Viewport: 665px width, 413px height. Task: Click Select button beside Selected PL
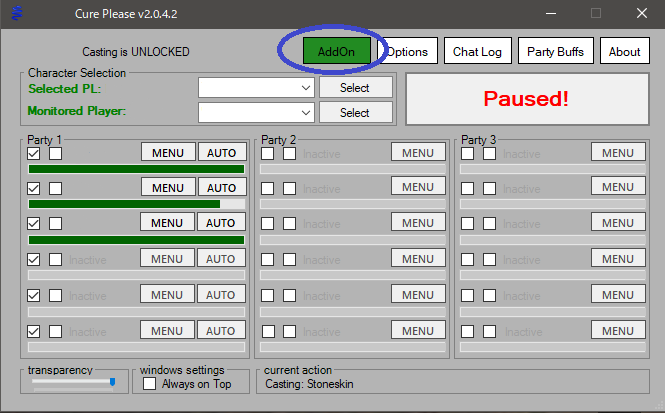pos(355,88)
